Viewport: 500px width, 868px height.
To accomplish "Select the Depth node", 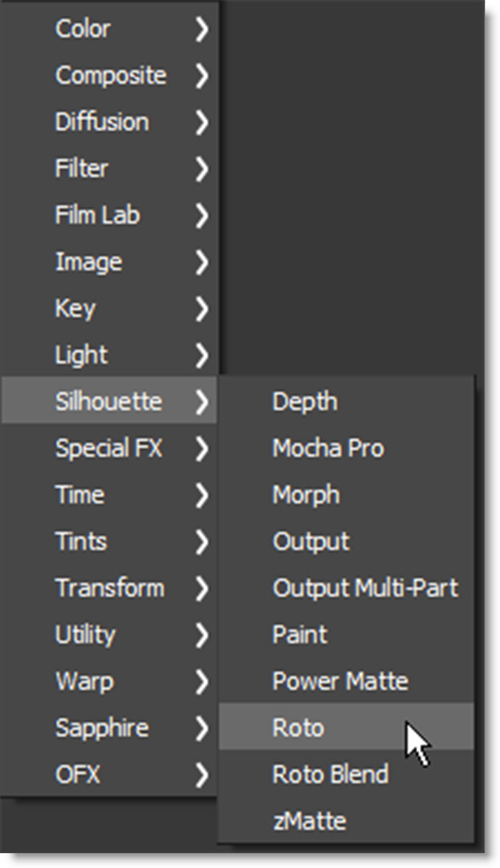I will [305, 402].
